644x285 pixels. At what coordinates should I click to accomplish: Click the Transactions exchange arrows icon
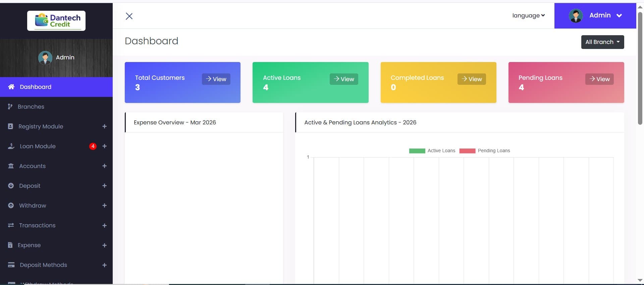tap(11, 225)
